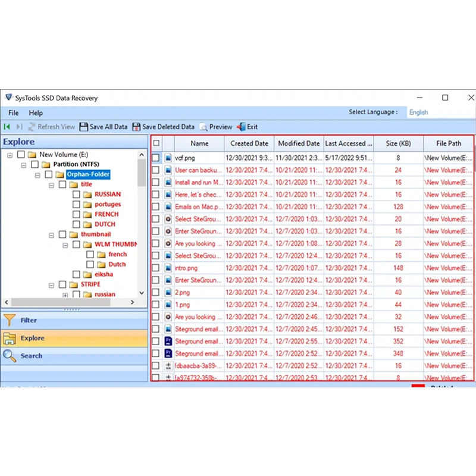Collapse the title folder node
Image resolution: width=476 pixels, height=476 pixels.
click(51, 185)
